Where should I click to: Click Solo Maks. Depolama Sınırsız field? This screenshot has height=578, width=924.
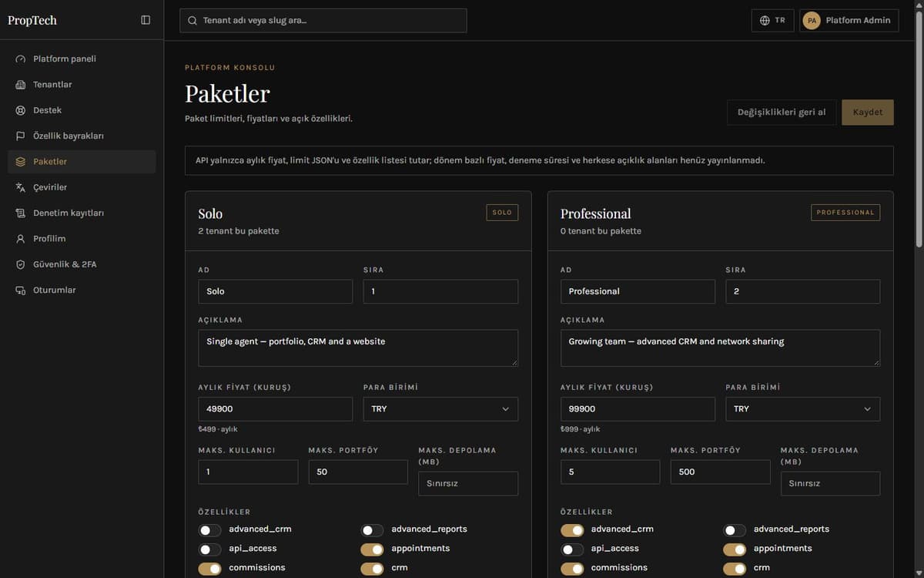coord(468,483)
